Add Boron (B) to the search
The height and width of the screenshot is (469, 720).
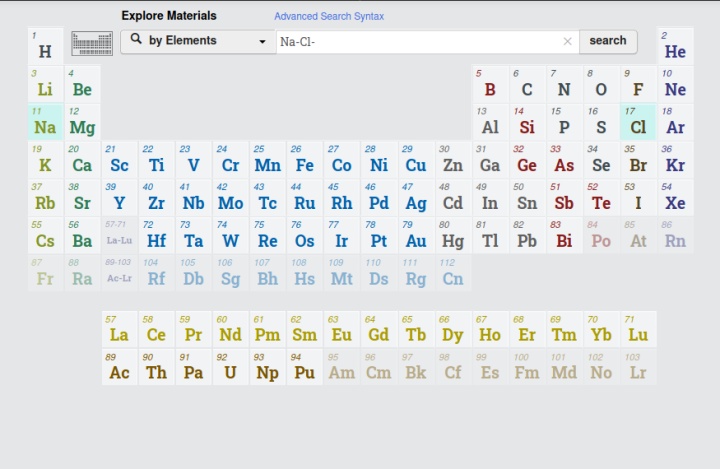pyautogui.click(x=490, y=84)
